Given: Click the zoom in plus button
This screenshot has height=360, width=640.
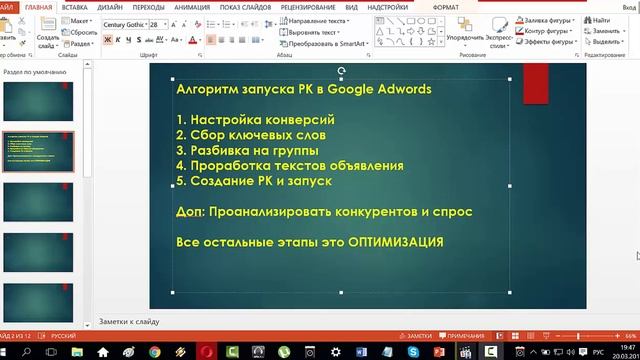Looking at the screenshot, I should (x=617, y=336).
